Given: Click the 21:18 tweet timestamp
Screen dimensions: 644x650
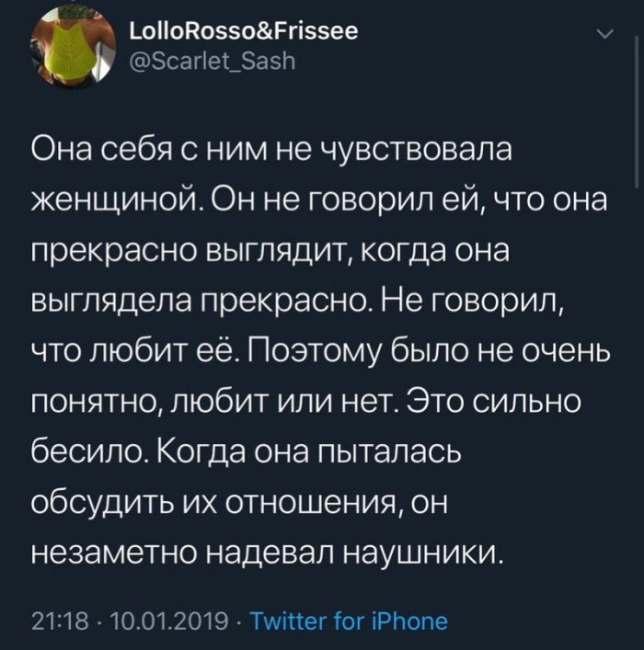Looking at the screenshot, I should [x=60, y=621].
